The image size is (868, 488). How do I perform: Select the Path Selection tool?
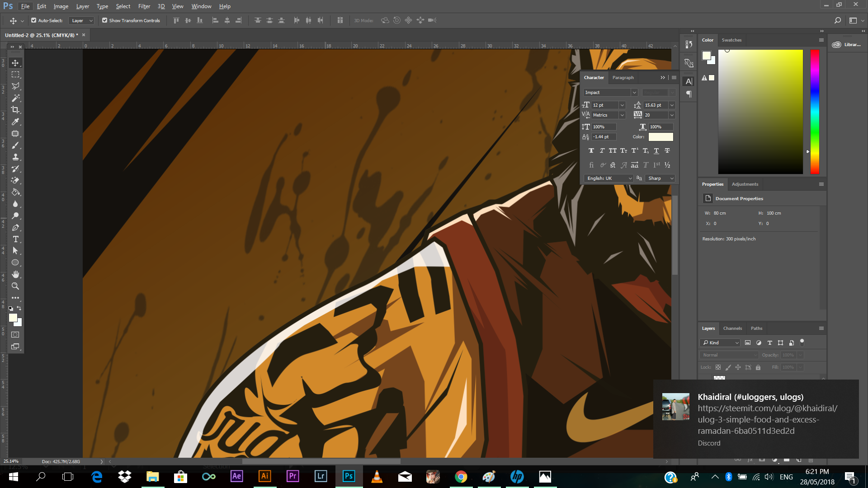tap(15, 251)
